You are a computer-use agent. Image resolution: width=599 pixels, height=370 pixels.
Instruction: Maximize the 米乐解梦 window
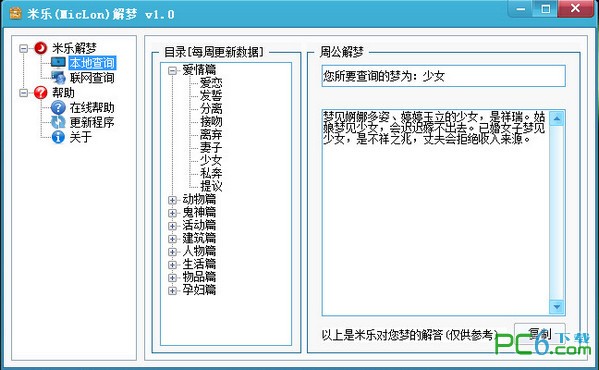click(x=546, y=8)
